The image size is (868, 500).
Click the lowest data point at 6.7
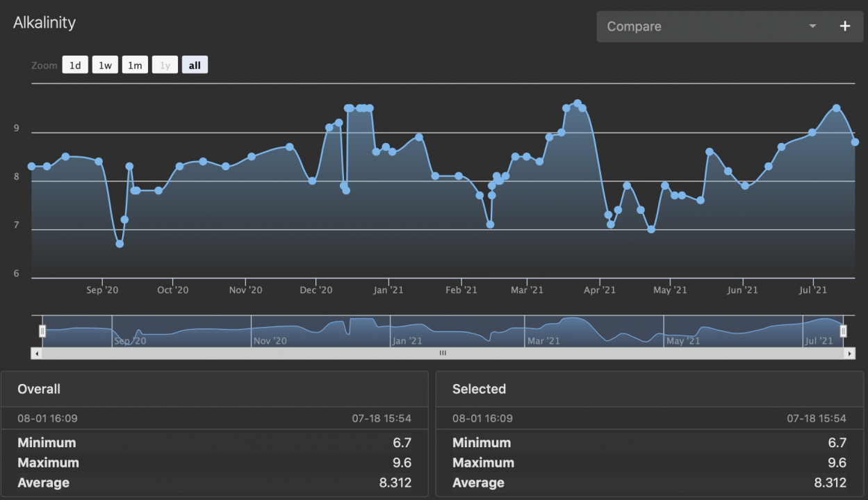pos(120,244)
